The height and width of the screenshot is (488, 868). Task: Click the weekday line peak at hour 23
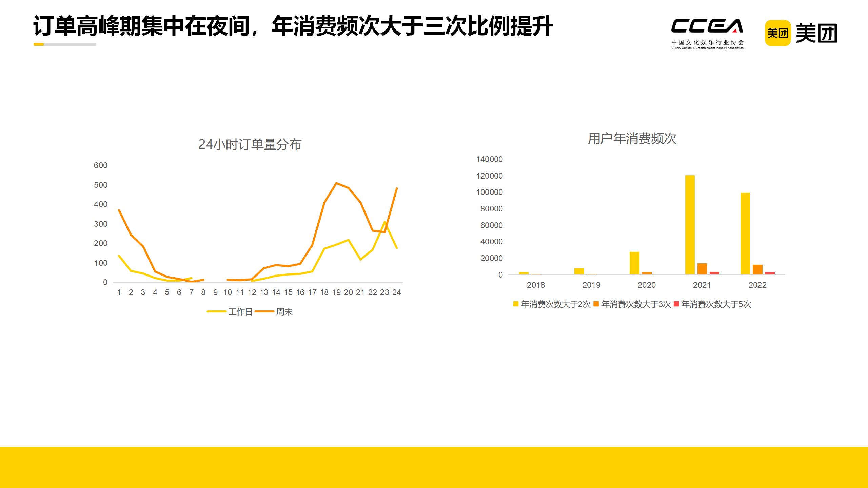[x=384, y=222]
